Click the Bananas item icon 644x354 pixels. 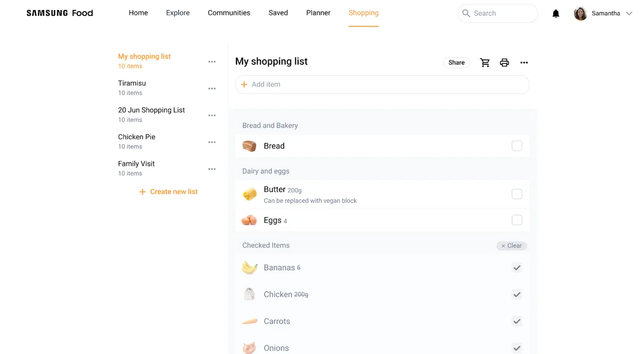point(249,268)
